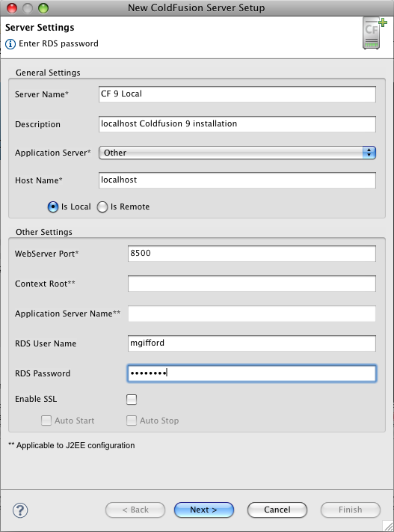394x532 pixels.
Task: Click the Back button
Action: click(x=135, y=510)
